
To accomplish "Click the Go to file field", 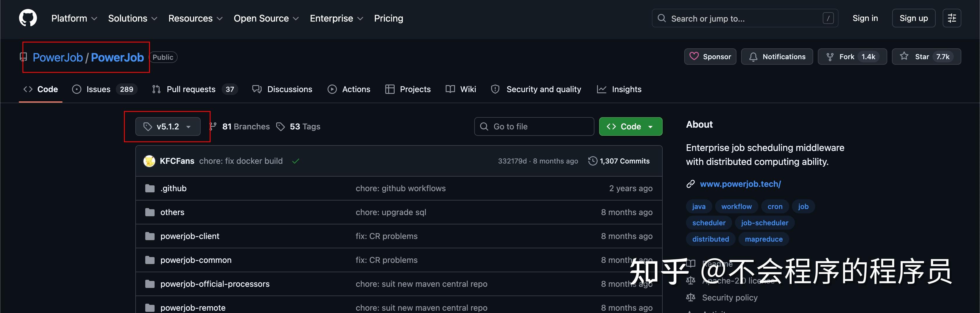I will [534, 127].
